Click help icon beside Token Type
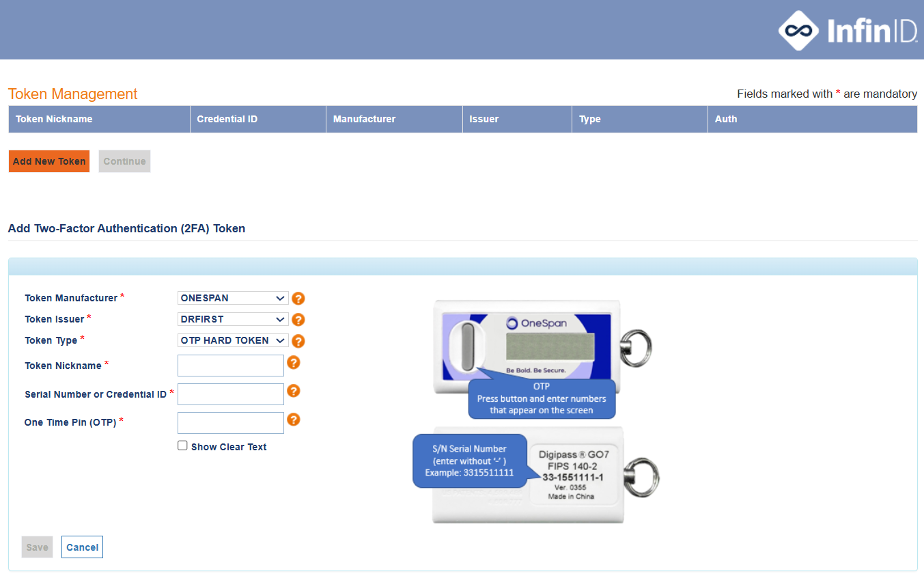This screenshot has height=576, width=924. coord(298,341)
